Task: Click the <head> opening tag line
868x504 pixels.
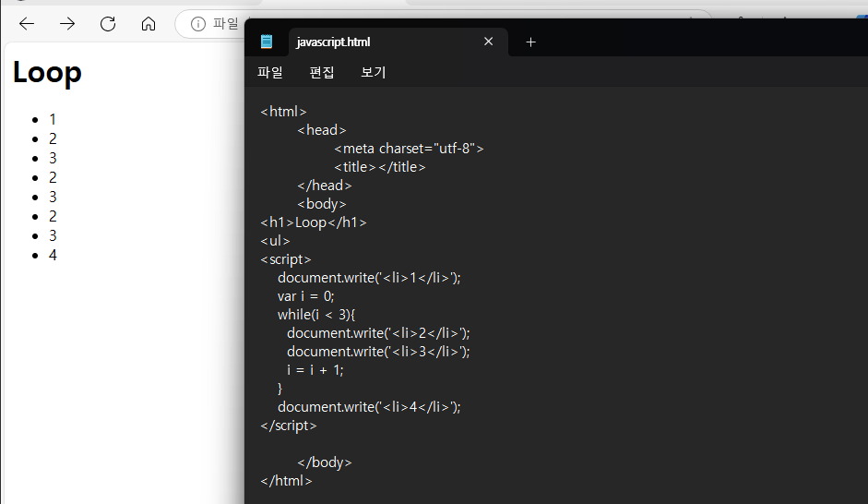Action: tap(322, 130)
